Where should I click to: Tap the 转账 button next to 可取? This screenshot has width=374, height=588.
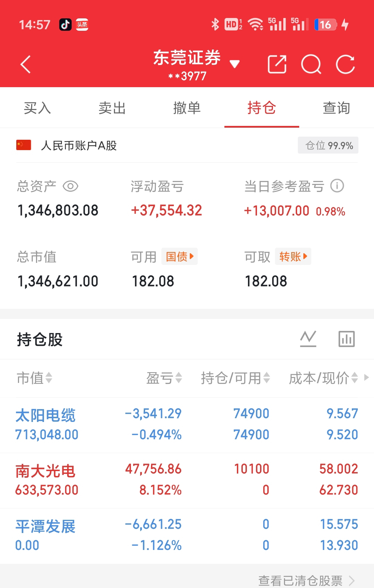click(293, 256)
